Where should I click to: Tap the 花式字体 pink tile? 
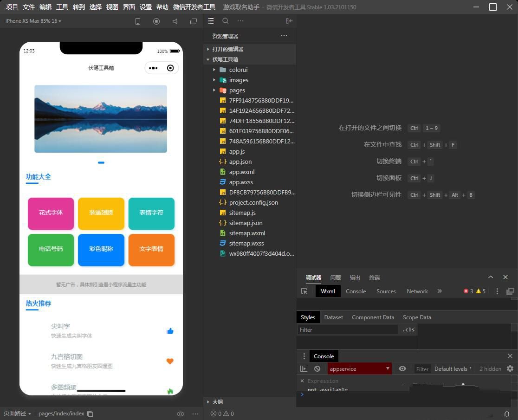(51, 213)
